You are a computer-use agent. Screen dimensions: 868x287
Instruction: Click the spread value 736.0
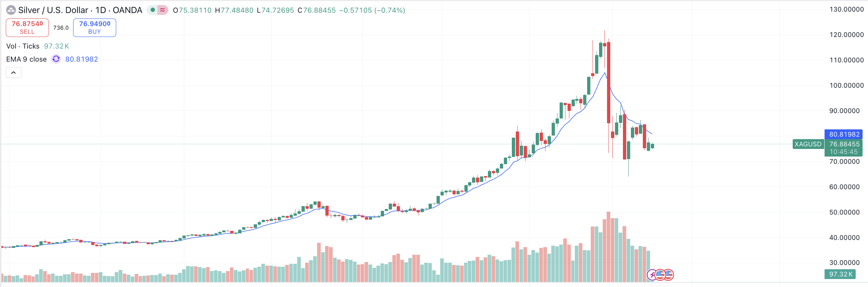(x=61, y=28)
